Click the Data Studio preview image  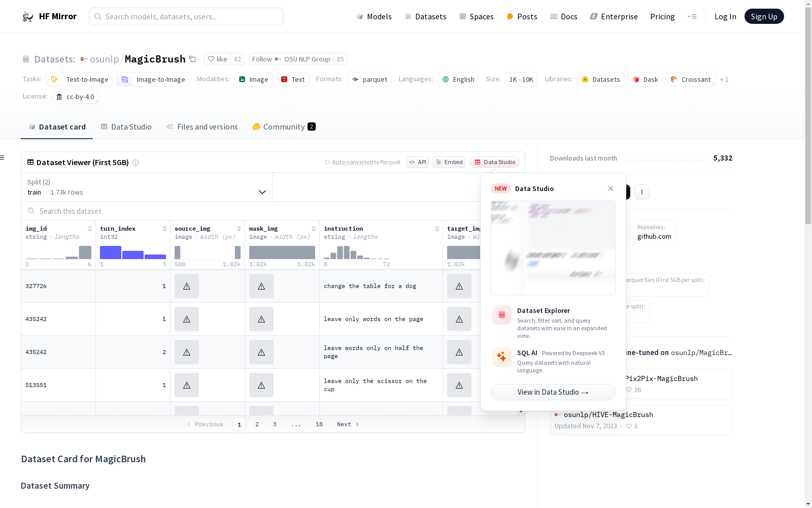click(x=553, y=248)
